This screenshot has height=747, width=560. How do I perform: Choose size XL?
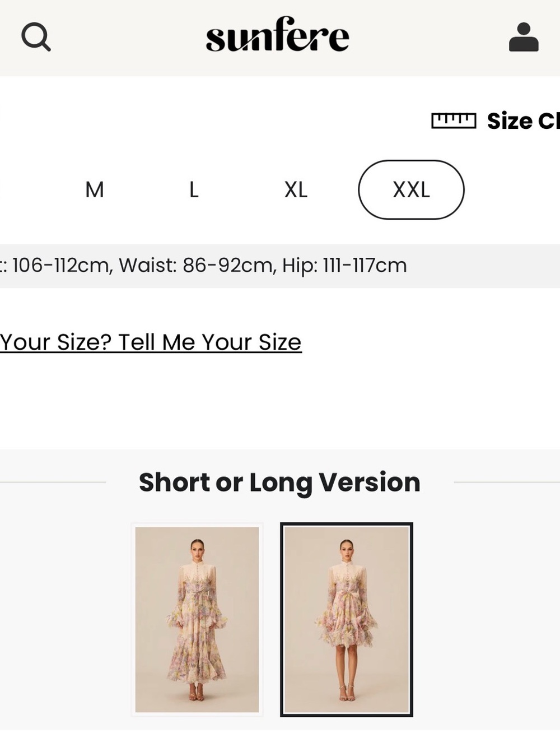pos(296,190)
